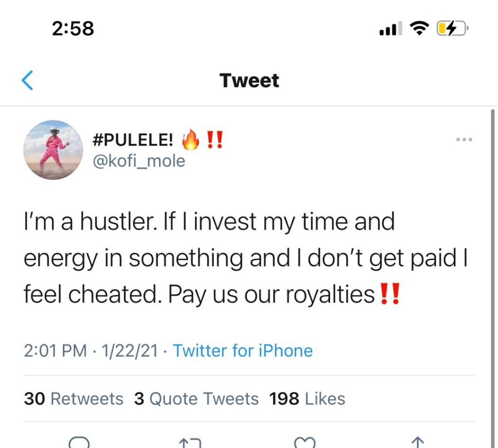
Task: Like the tweet with heart icon
Action: coord(304,442)
